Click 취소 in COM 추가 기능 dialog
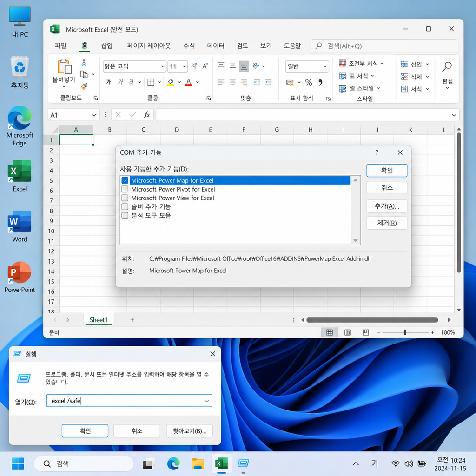The width and height of the screenshot is (476, 476). point(387,188)
